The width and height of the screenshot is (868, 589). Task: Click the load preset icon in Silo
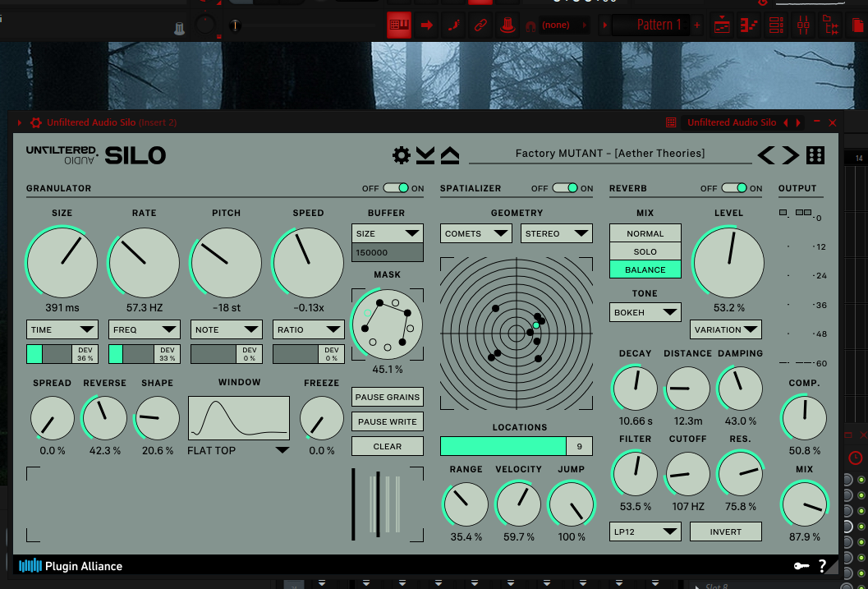(450, 155)
